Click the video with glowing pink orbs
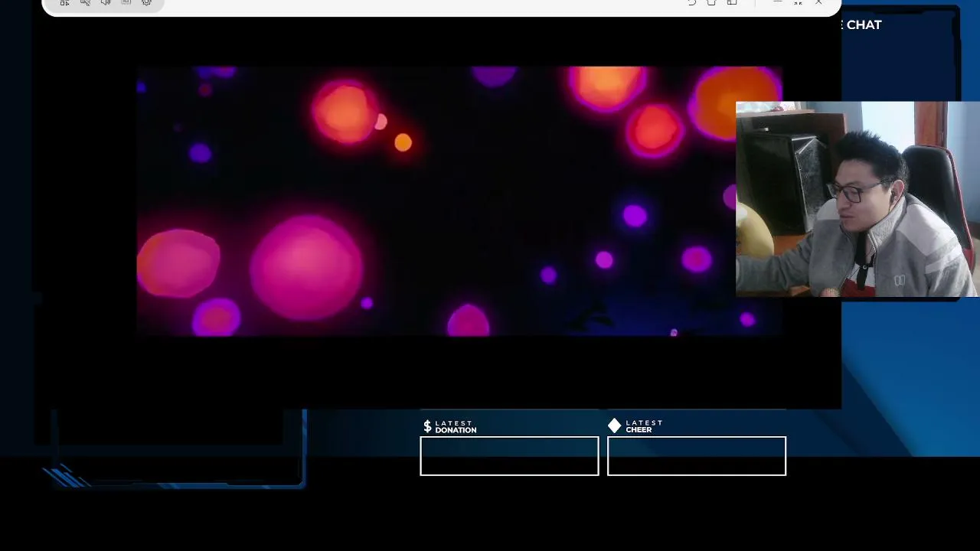 [459, 201]
